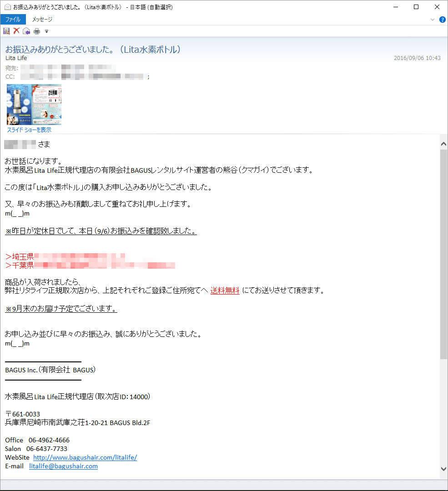
Task: Click the line starting with お申し込み並びに
Action: pos(103,334)
